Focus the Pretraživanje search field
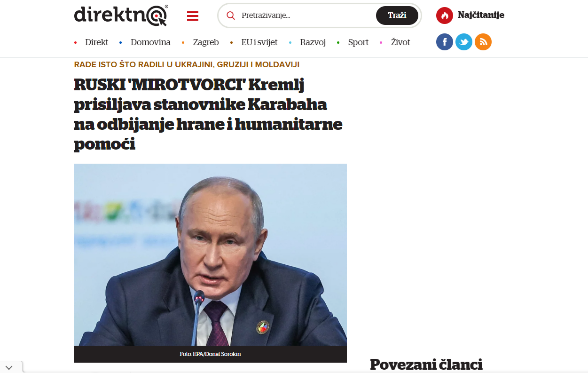 306,16
